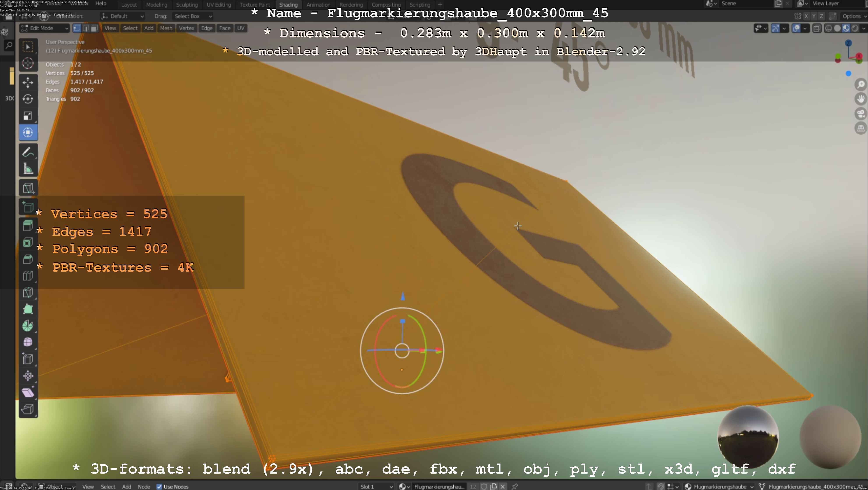Select the active Transform tool
Viewport: 868px width, 490px height.
pos(28,132)
